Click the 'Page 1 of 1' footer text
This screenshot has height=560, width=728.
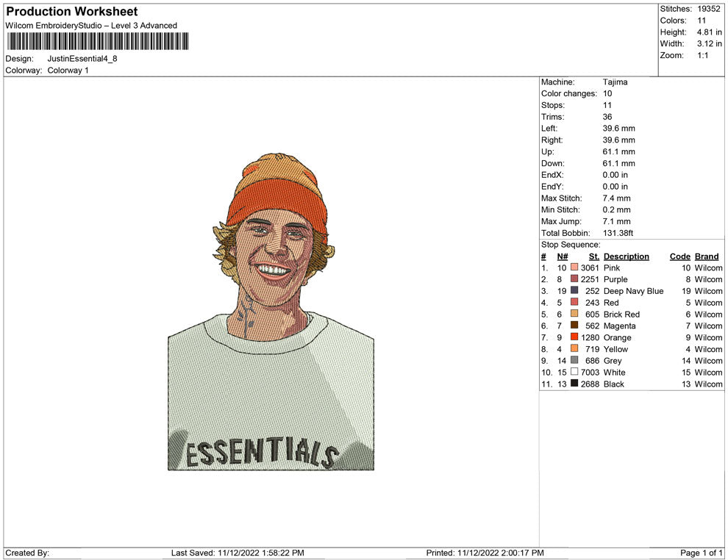tap(701, 553)
